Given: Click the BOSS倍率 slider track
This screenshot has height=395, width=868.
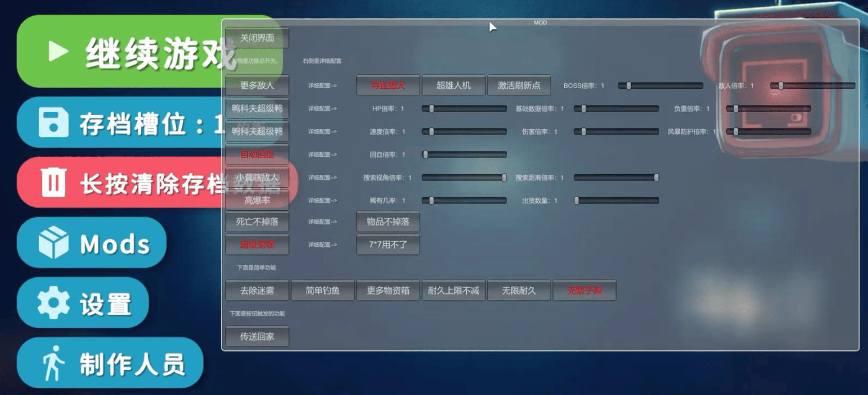Looking at the screenshot, I should (x=660, y=86).
